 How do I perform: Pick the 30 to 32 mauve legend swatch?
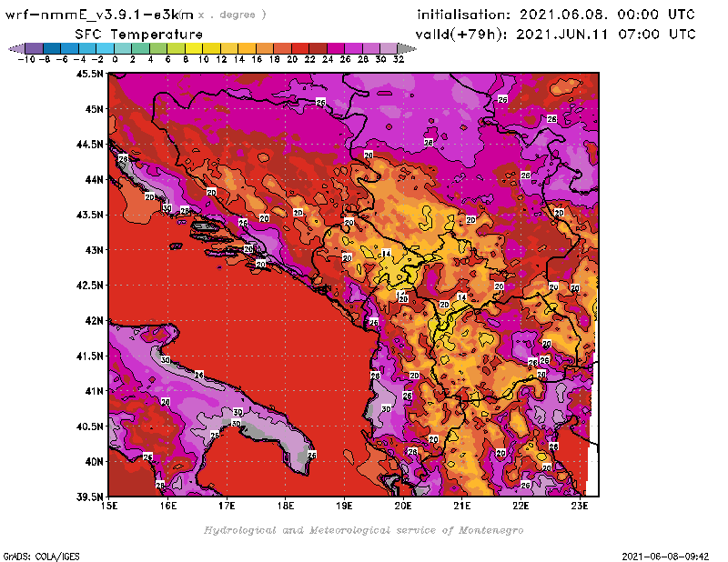tap(389, 48)
